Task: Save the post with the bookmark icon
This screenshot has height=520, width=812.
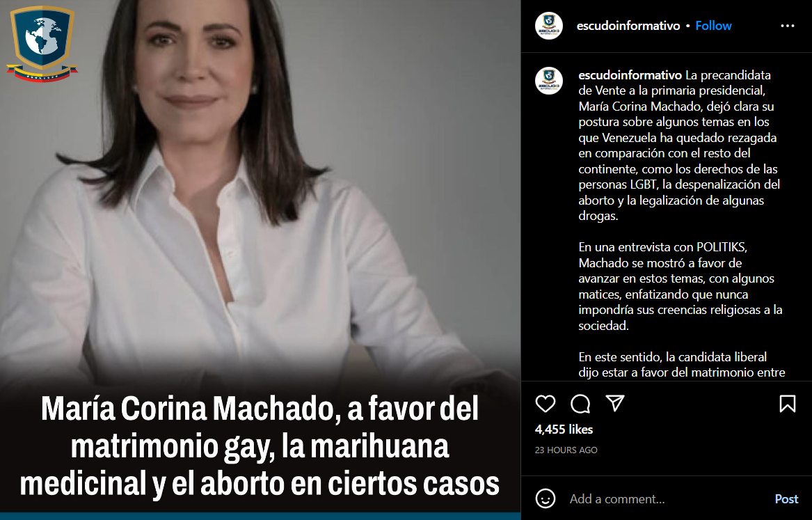Action: pyautogui.click(x=787, y=404)
